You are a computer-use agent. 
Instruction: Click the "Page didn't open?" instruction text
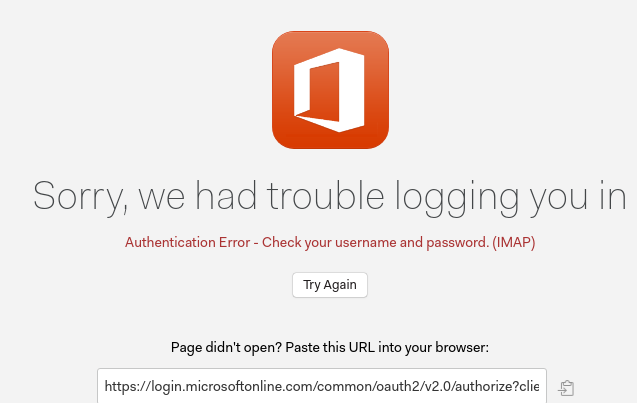coord(224,348)
